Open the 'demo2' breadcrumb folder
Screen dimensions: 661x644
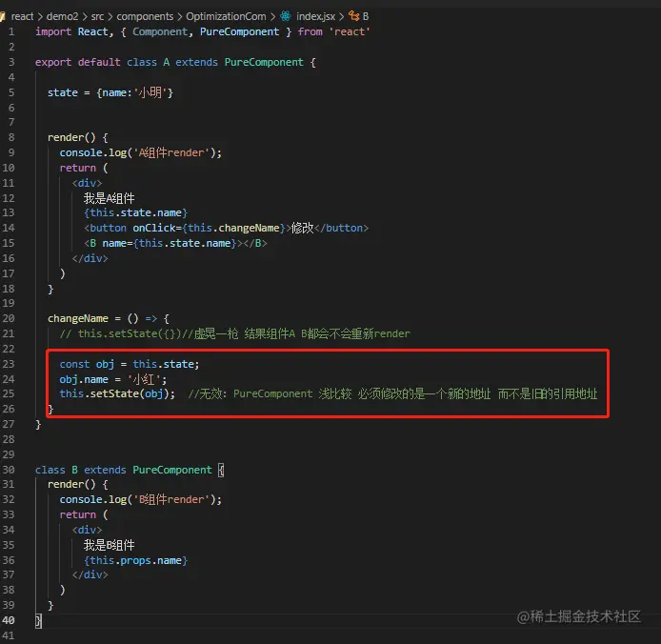(62, 16)
